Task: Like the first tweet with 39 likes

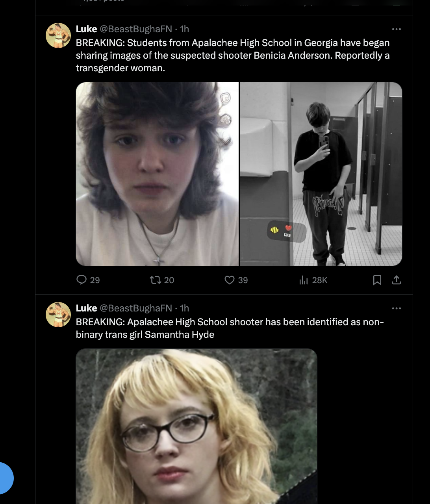Action: click(x=236, y=280)
